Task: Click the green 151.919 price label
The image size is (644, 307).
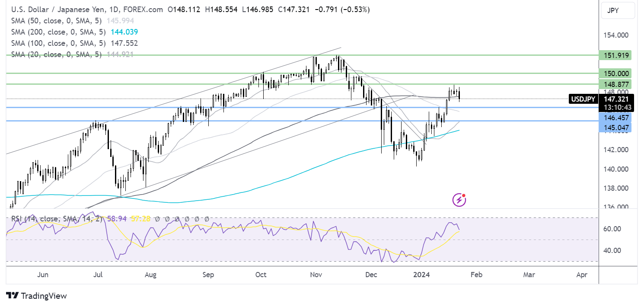Action: [x=615, y=55]
